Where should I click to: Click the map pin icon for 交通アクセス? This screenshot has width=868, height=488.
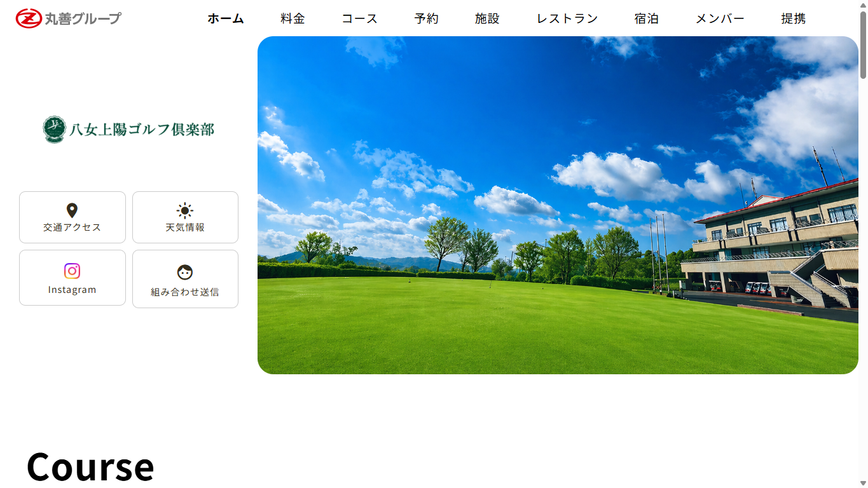72,210
